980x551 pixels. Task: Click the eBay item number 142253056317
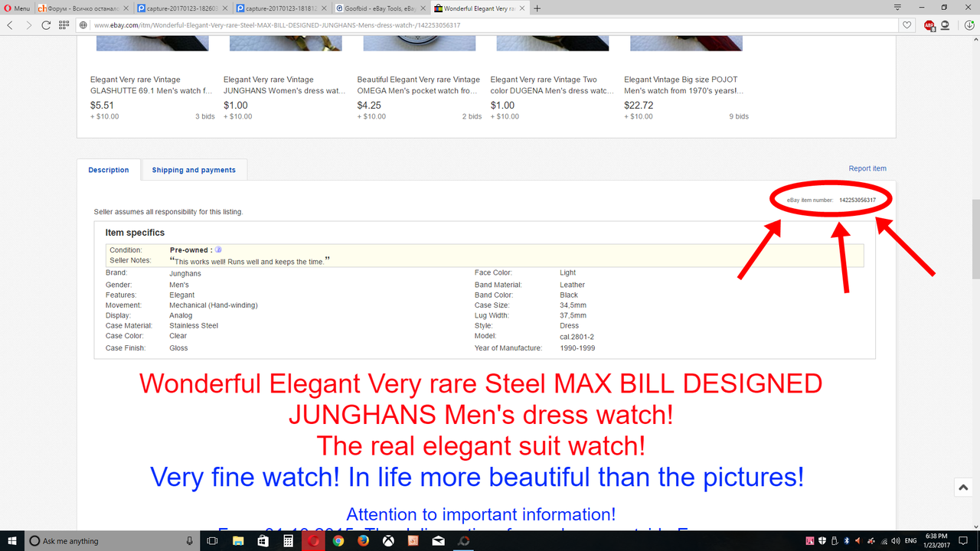pos(857,200)
